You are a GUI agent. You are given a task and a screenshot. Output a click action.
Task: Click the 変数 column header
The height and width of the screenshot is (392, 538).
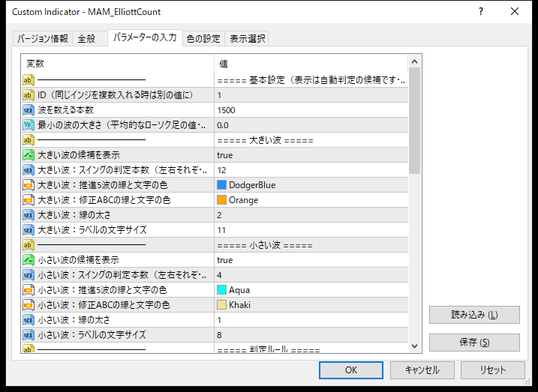point(118,64)
